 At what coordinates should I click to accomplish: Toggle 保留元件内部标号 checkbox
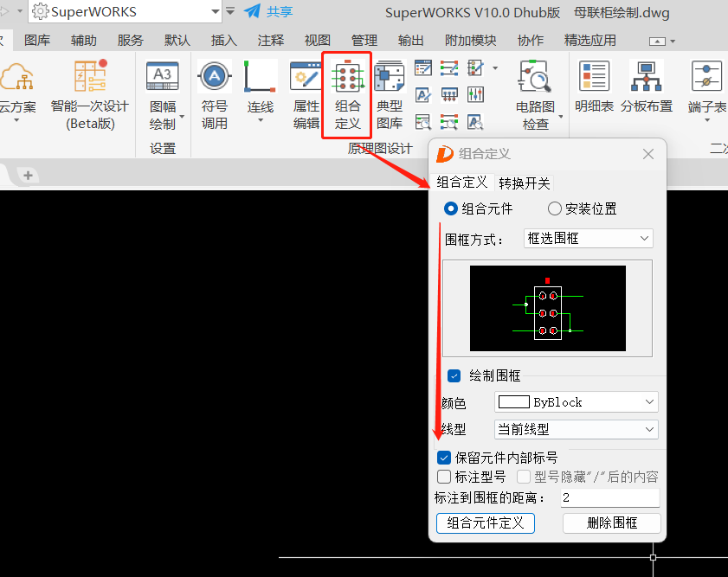(444, 458)
